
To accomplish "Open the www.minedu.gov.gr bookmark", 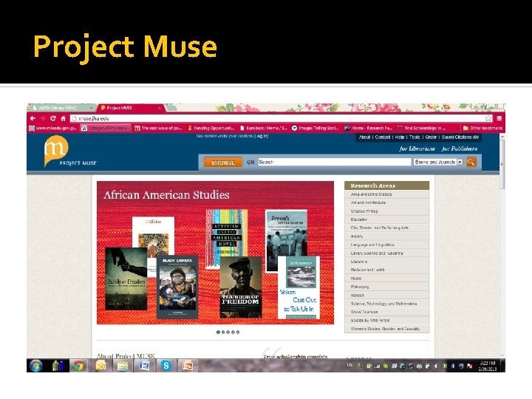I will 53,128.
